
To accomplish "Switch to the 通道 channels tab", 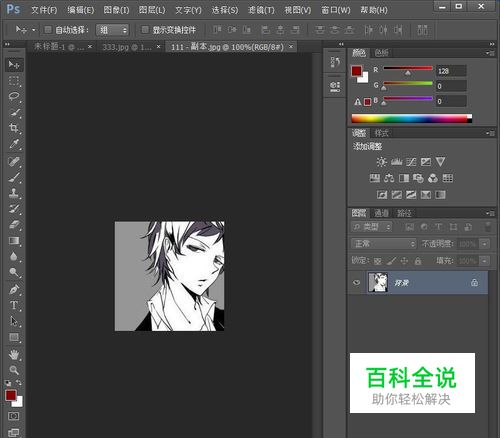I will 381,213.
